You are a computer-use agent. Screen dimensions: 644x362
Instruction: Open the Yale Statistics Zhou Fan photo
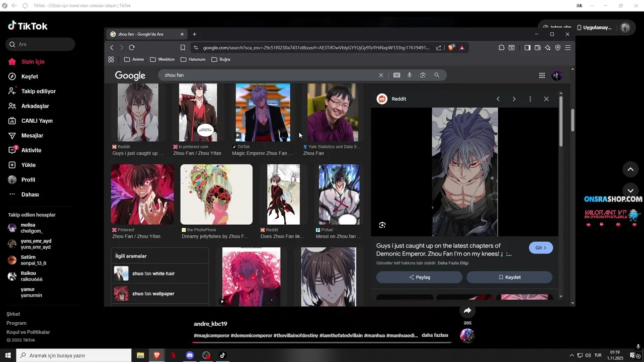[333, 113]
